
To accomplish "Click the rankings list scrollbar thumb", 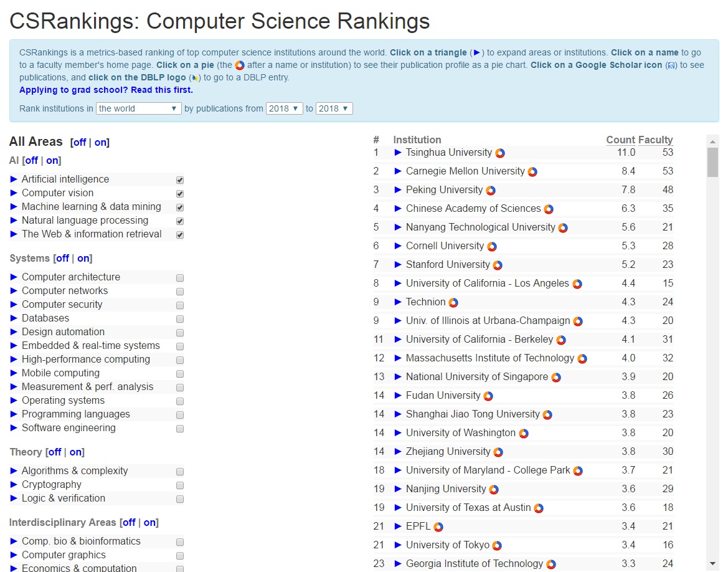I will point(712,162).
